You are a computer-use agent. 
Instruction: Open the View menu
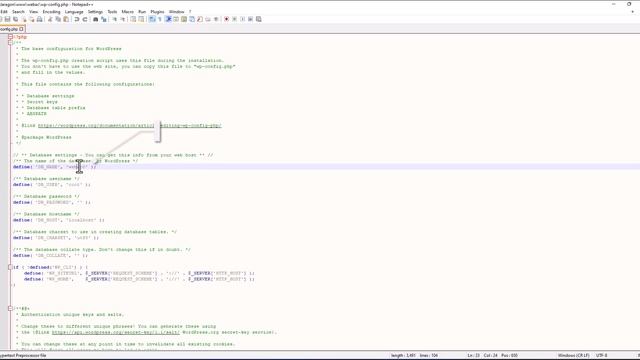33,12
